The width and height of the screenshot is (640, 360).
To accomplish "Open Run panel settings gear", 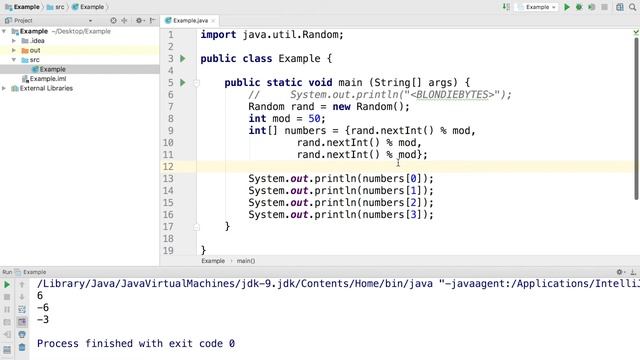I will pyautogui.click(x=620, y=272).
